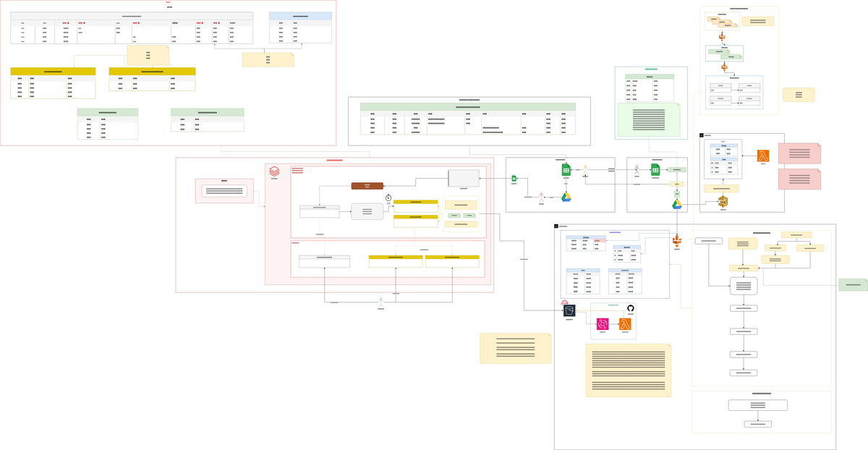868x450 pixels.
Task: Click the Google Drive icon next to the pink actor
Action: (x=566, y=197)
